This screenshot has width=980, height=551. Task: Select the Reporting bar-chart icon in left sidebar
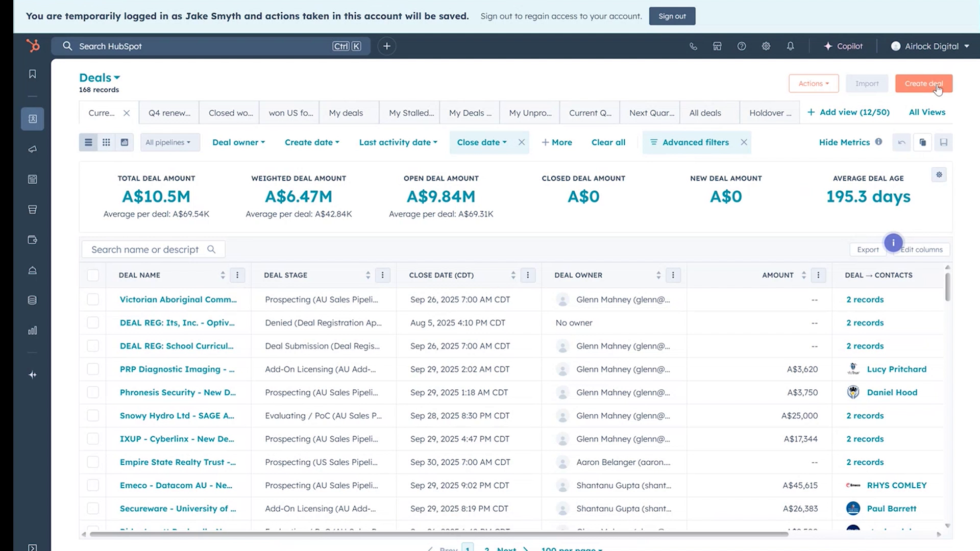pos(32,331)
